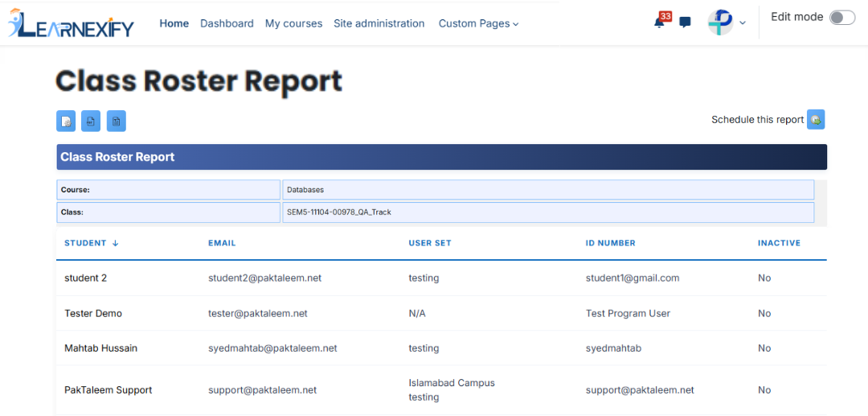Click the Course: label cell
This screenshot has width=868, height=416.
168,189
